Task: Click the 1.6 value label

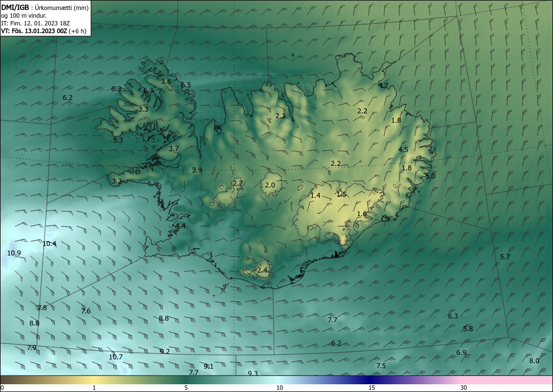Action: coord(362,214)
